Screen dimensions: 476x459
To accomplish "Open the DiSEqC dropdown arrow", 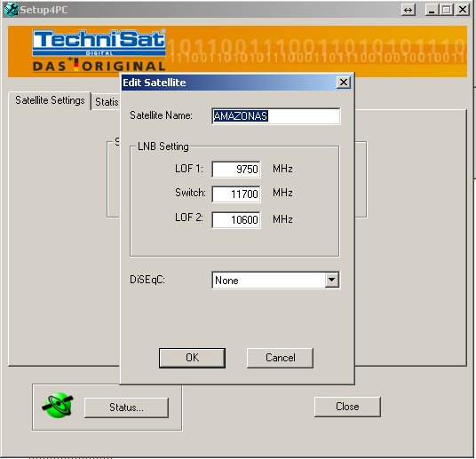I will pyautogui.click(x=331, y=280).
